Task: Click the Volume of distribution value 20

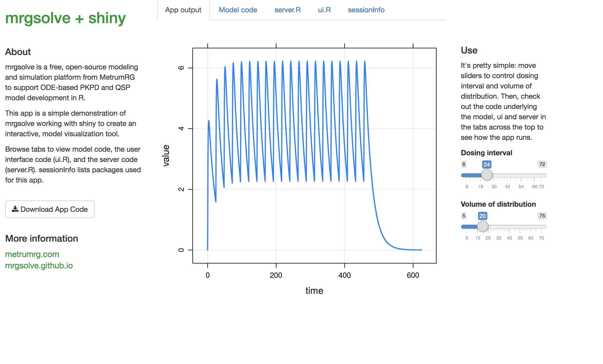Action: [x=482, y=216]
